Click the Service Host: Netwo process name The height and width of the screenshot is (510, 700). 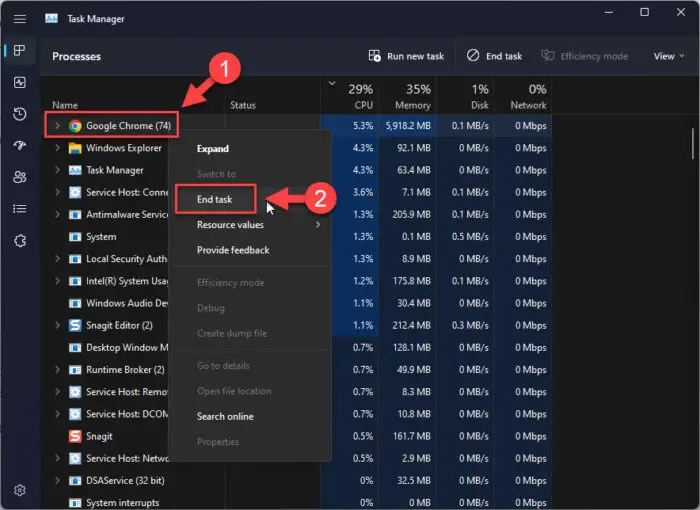pos(127,458)
